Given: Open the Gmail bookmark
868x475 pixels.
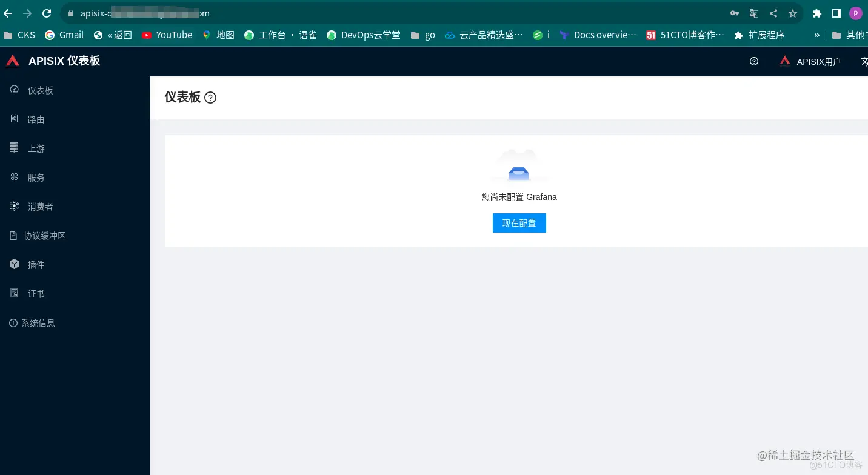Looking at the screenshot, I should 64,35.
